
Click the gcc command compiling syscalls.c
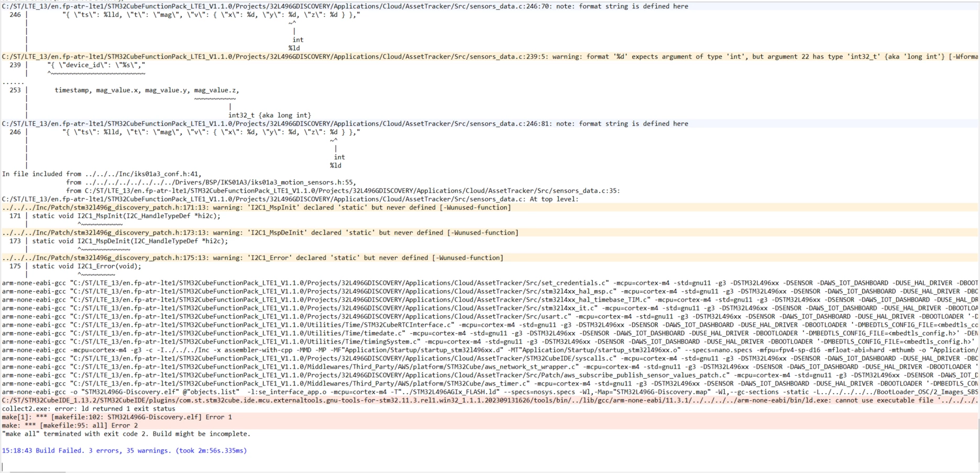coord(490,358)
